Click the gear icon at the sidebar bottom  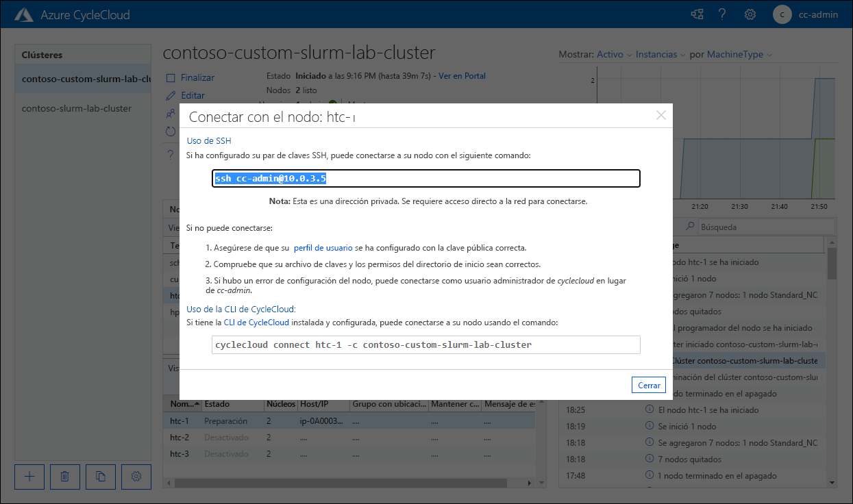(x=136, y=477)
